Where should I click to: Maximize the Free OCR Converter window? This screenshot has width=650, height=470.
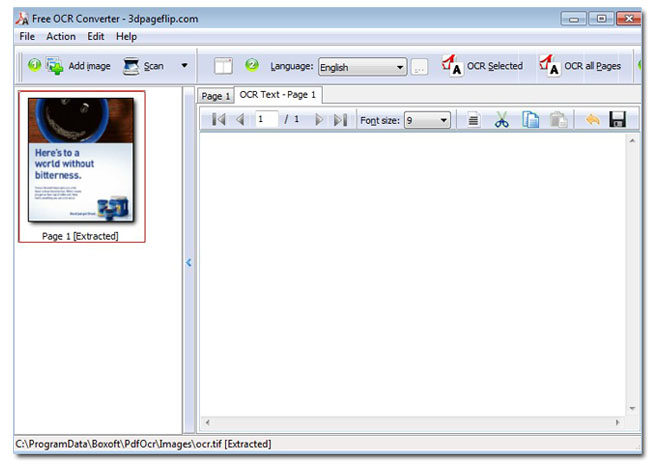pyautogui.click(x=601, y=19)
